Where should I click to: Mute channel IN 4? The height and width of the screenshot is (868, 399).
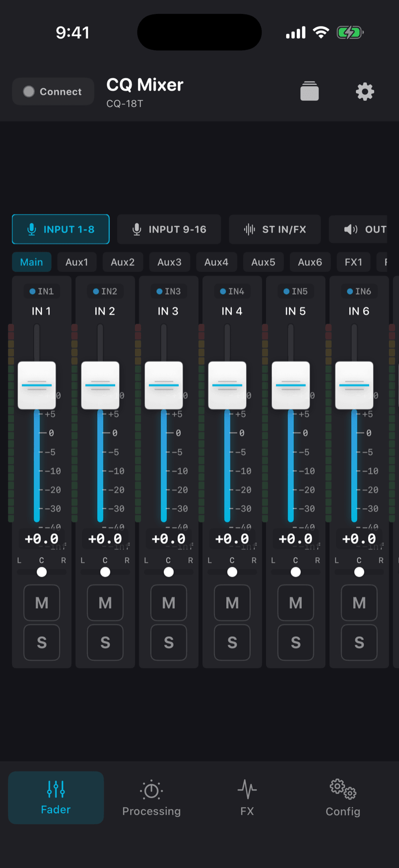coord(232,603)
